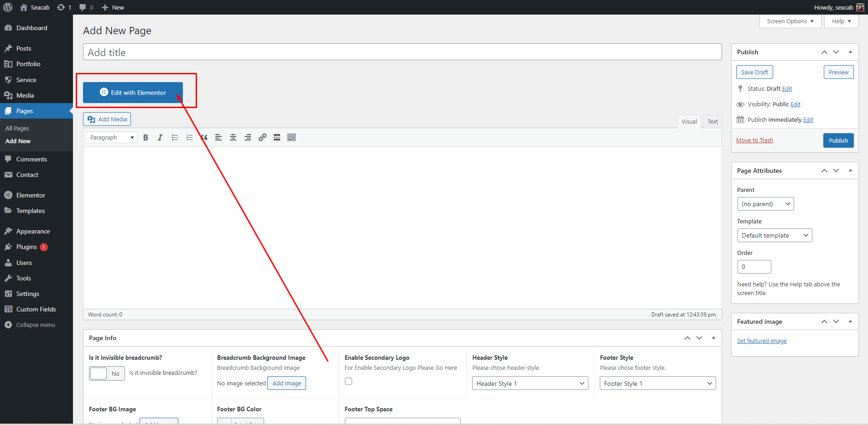The image size is (868, 425).
Task: Insert a numbered list
Action: point(189,138)
